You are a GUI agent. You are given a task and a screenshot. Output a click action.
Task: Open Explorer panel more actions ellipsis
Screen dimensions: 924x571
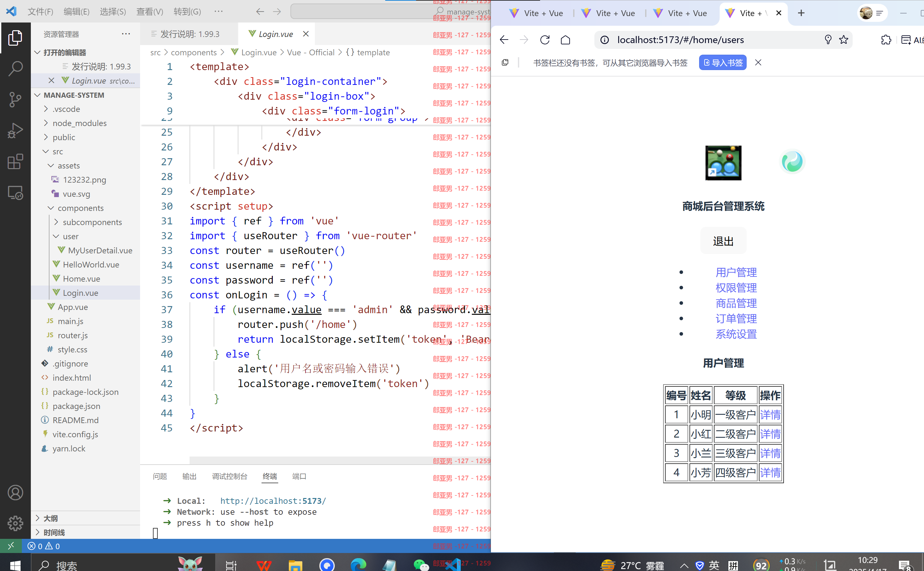coord(126,34)
